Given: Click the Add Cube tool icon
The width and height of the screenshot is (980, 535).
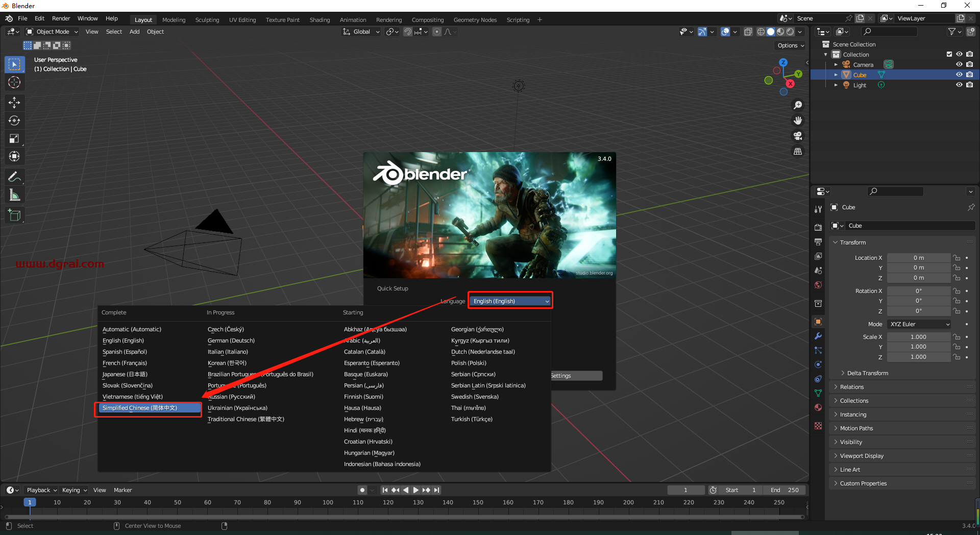Looking at the screenshot, I should tap(14, 215).
